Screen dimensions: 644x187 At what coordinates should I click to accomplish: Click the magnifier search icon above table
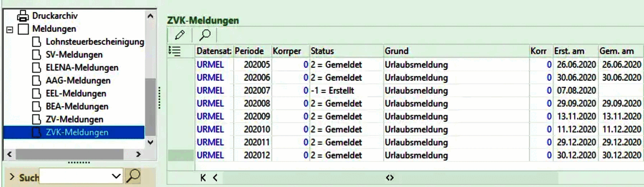[205, 35]
